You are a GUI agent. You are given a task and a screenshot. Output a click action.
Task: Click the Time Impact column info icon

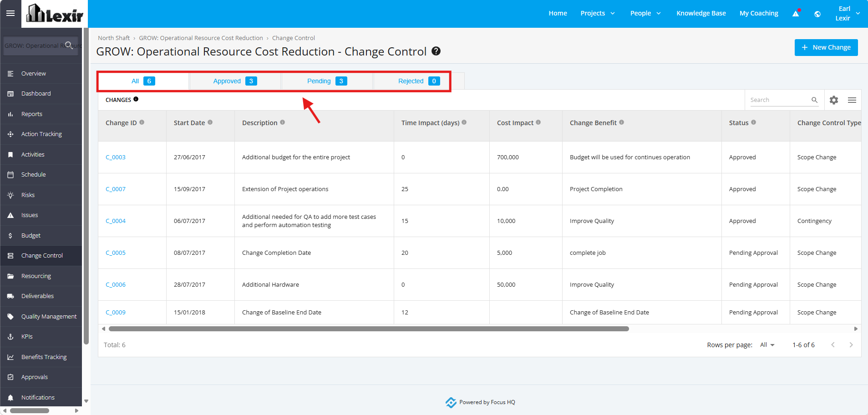pos(464,122)
